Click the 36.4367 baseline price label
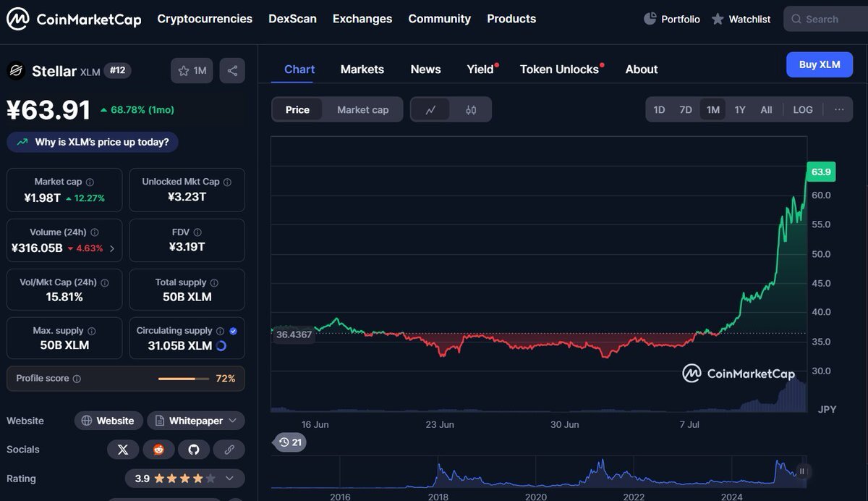This screenshot has height=501, width=868. 294,334
